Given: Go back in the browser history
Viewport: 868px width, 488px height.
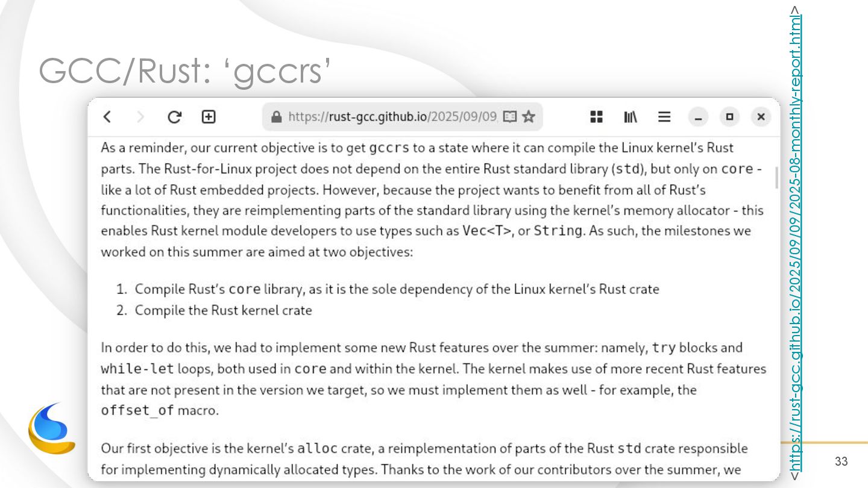Looking at the screenshot, I should pyautogui.click(x=107, y=117).
